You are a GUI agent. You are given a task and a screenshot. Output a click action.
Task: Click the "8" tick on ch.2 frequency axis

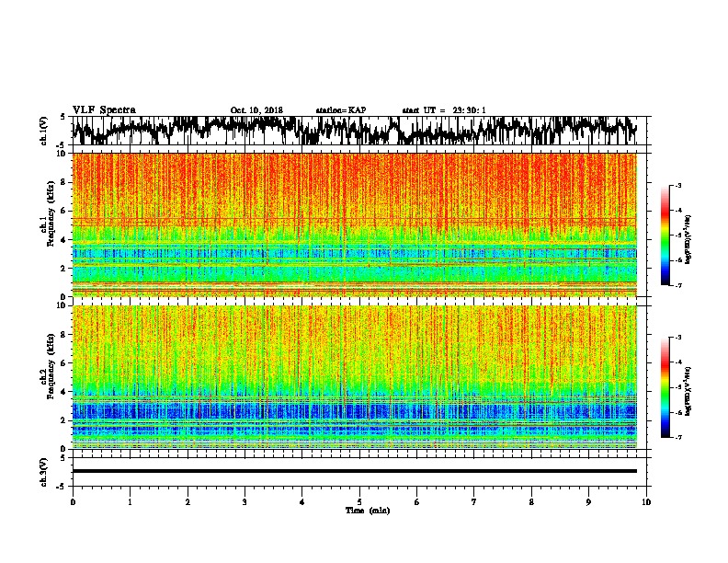[64, 334]
